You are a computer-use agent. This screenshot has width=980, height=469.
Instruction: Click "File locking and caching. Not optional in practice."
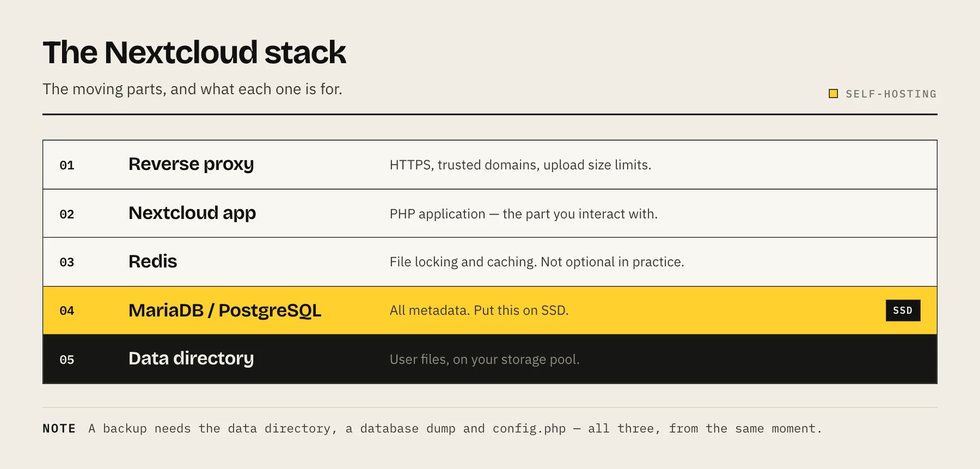[537, 262]
